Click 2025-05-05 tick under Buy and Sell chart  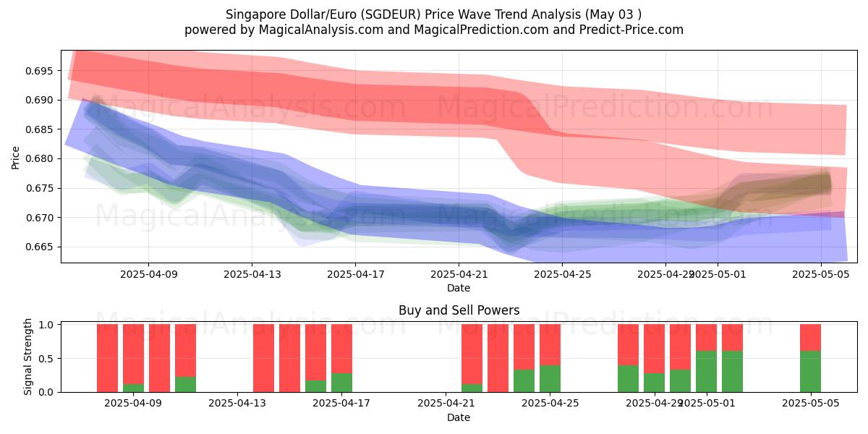(810, 404)
